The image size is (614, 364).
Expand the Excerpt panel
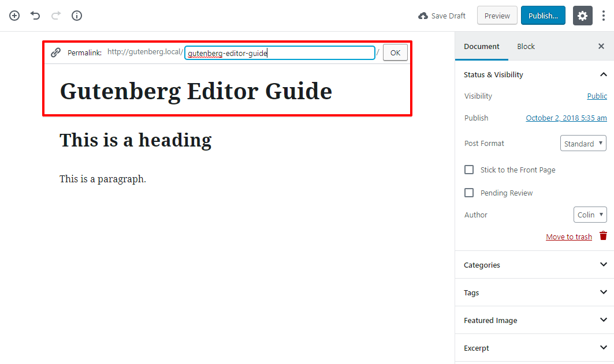(534, 348)
